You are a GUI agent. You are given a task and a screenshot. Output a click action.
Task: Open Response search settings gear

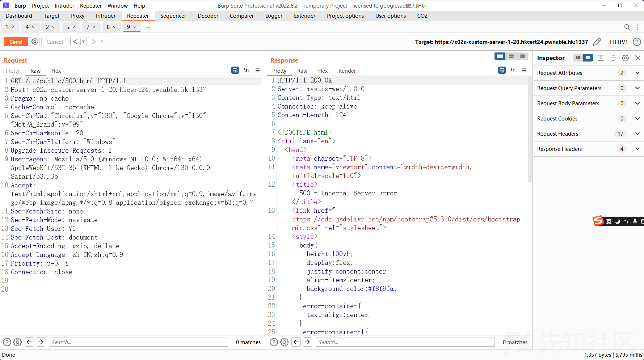coord(285,342)
